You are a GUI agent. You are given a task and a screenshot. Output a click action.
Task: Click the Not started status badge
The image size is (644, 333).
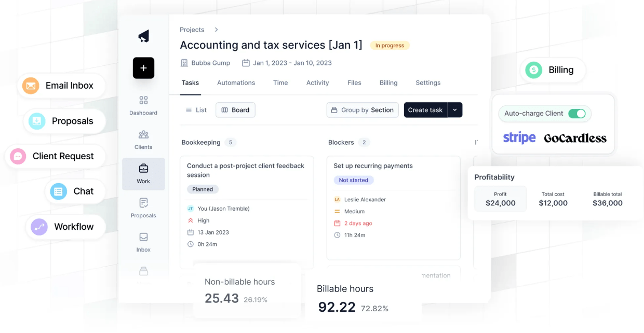click(x=353, y=181)
